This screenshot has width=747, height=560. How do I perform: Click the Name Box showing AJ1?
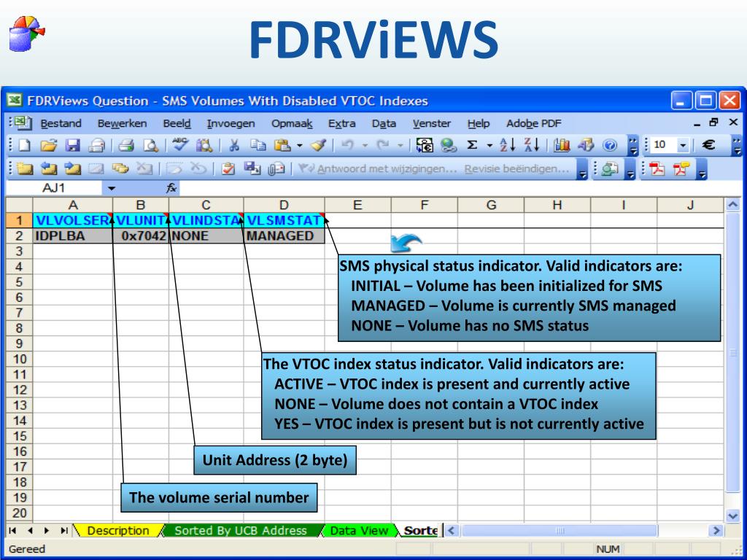pos(54,188)
